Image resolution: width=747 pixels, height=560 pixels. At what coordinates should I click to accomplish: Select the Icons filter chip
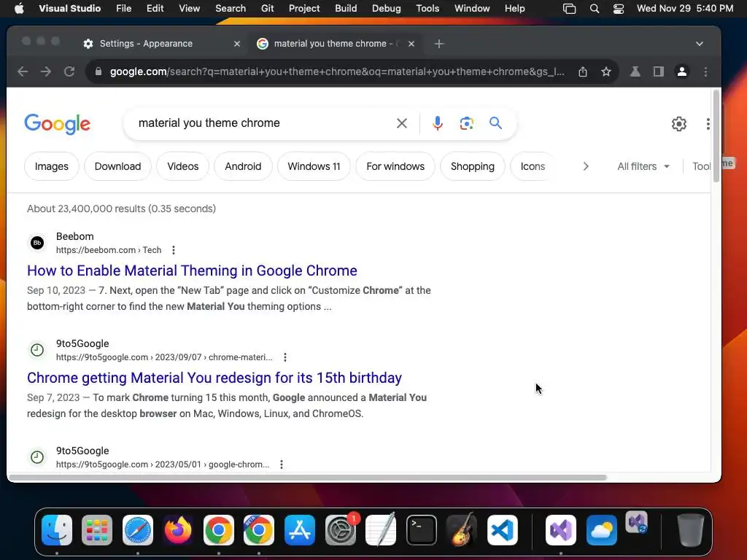533,166
